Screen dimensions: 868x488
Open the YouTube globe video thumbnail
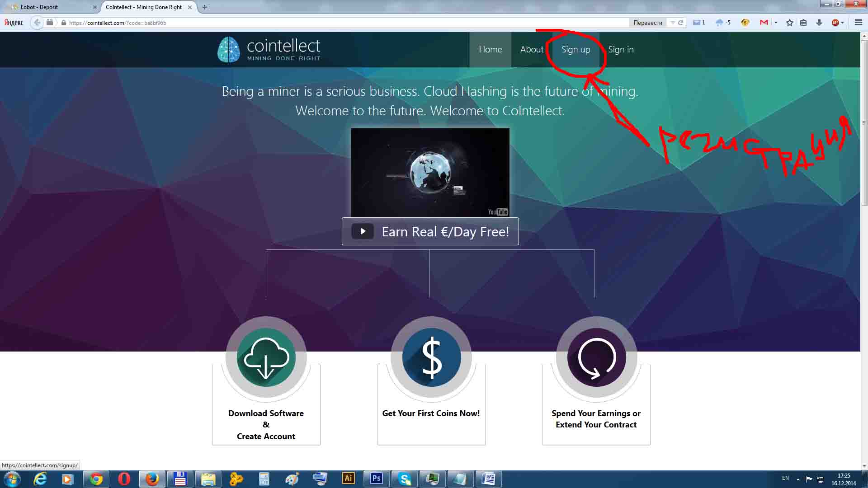point(430,173)
